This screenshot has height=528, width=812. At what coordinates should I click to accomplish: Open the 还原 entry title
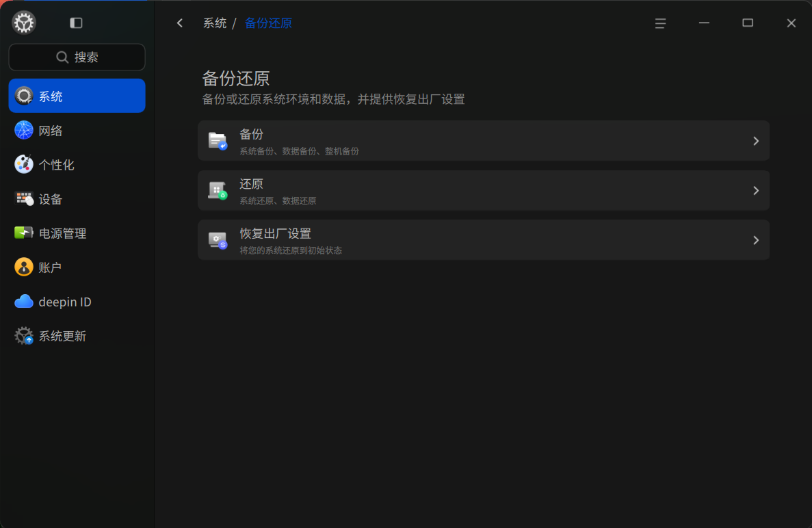pos(251,184)
